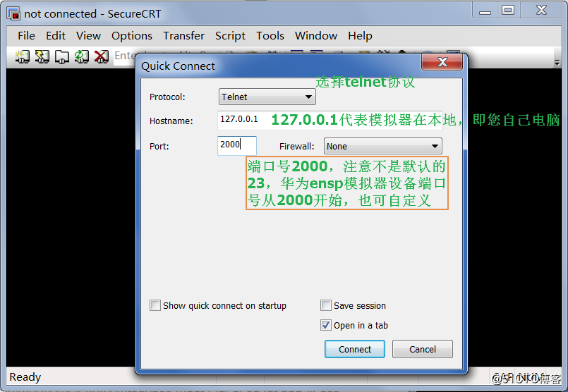Click the Disconnect red X toolbar icon
Image resolution: width=568 pixels, height=392 pixels.
[102, 57]
